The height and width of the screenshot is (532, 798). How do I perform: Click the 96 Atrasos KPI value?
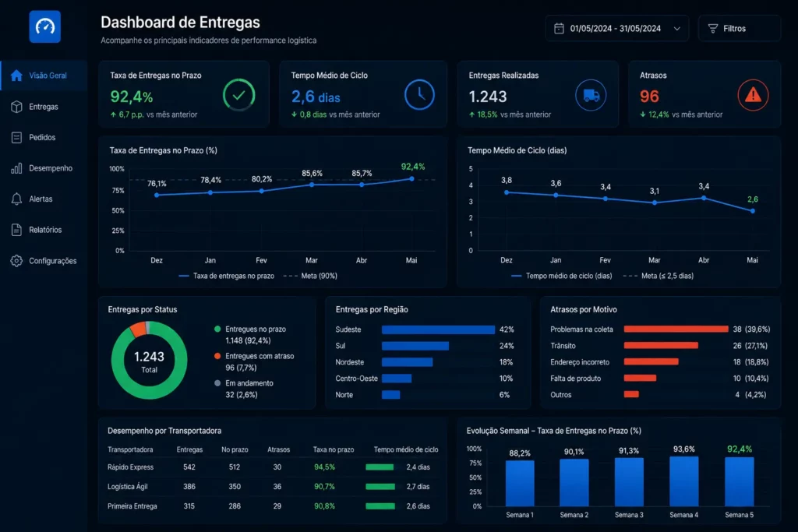pos(649,96)
